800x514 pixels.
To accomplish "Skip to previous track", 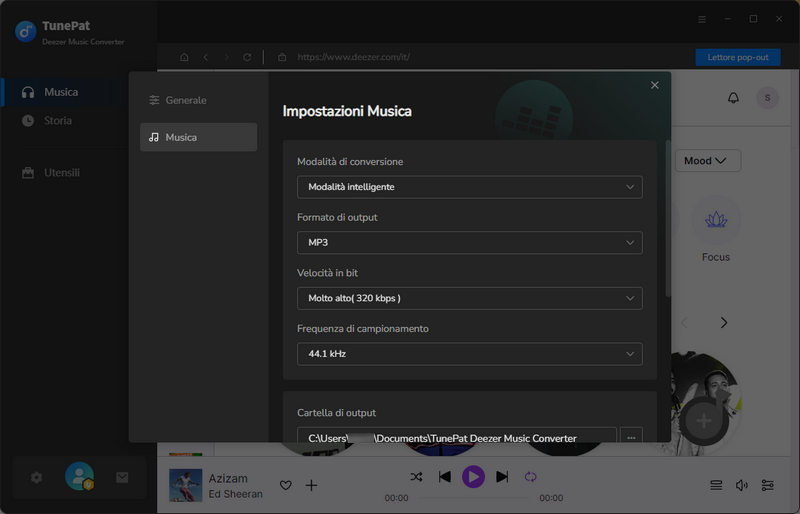I will coord(444,477).
